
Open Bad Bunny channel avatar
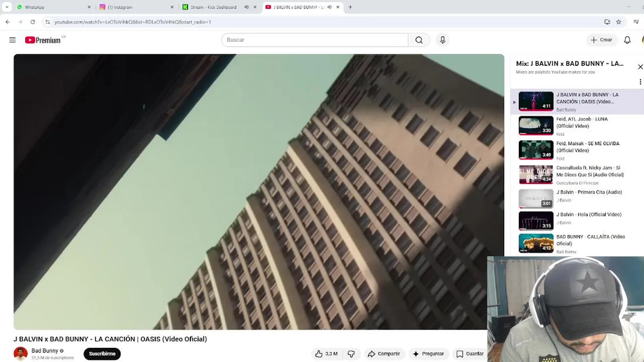(x=21, y=353)
